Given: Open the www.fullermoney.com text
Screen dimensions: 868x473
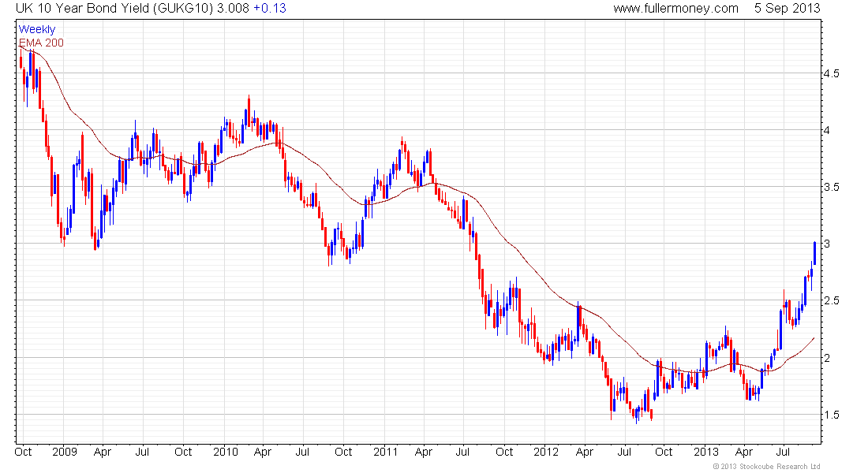Looking at the screenshot, I should 675,9.
